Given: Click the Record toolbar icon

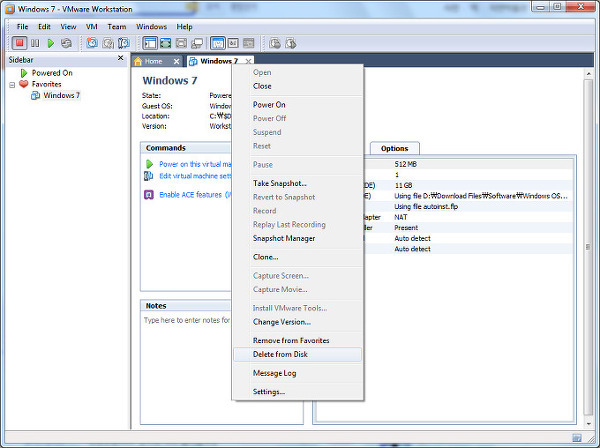Looking at the screenshot, I should (275, 43).
